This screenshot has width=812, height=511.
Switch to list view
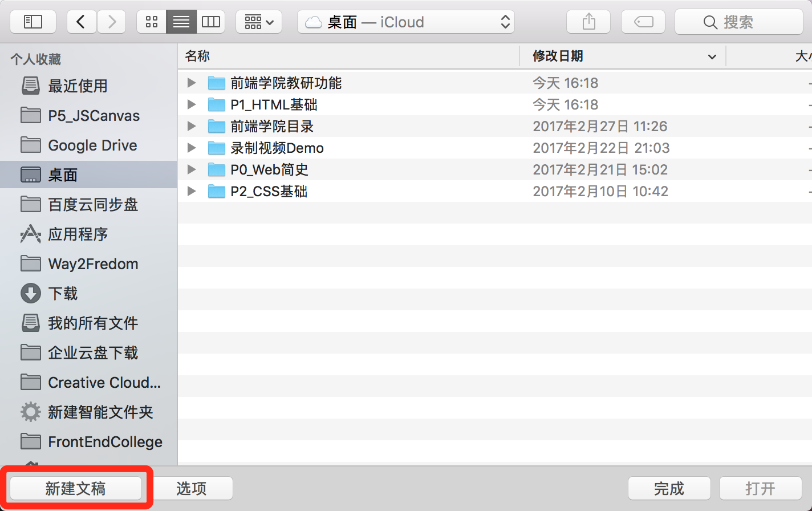(x=181, y=22)
